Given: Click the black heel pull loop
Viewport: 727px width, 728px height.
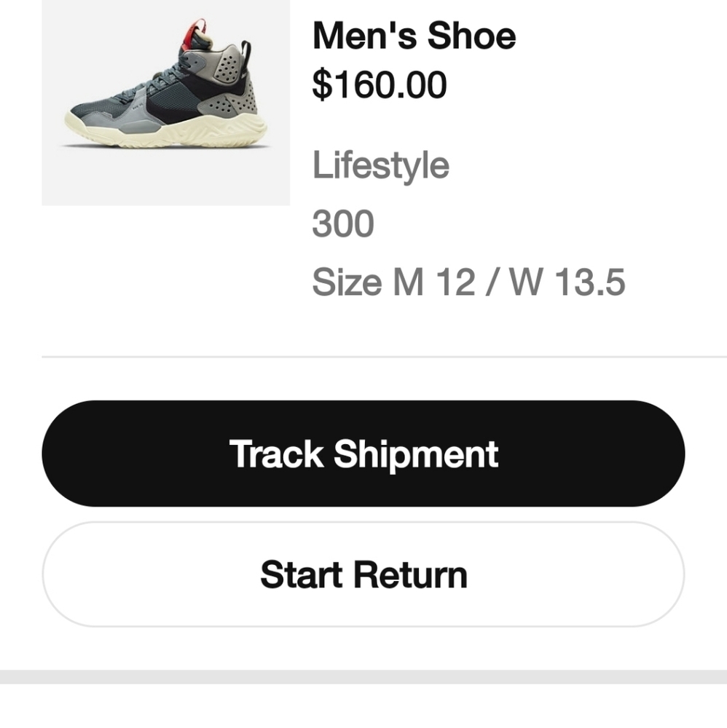Looking at the screenshot, I should 245,54.
